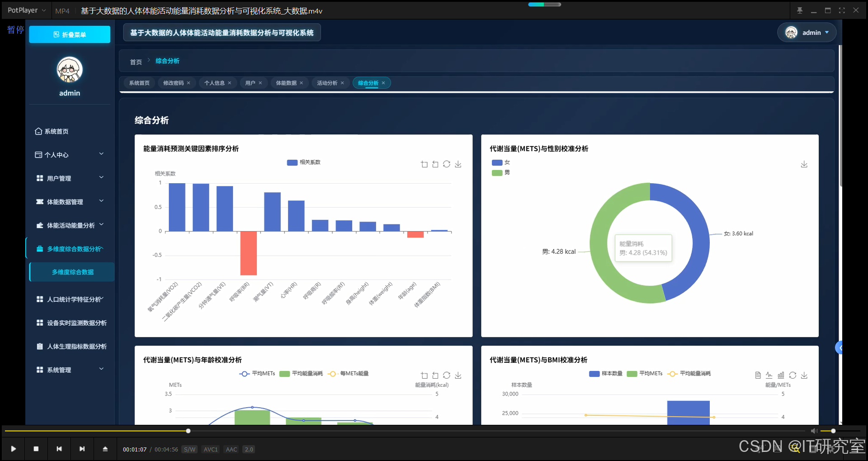The image size is (868, 461).
Task: Click the 首页 breadcrumb link
Action: (x=136, y=62)
